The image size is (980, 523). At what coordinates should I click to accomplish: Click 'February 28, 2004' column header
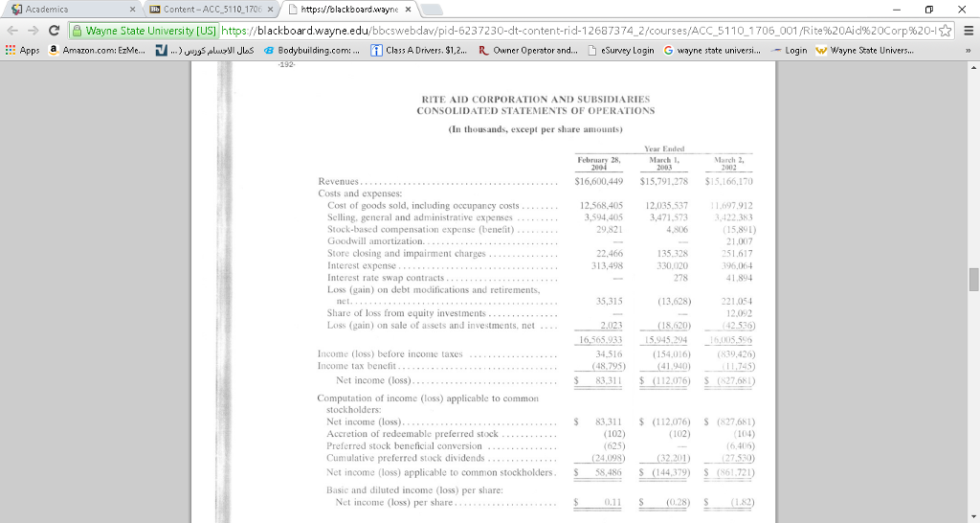(599, 163)
